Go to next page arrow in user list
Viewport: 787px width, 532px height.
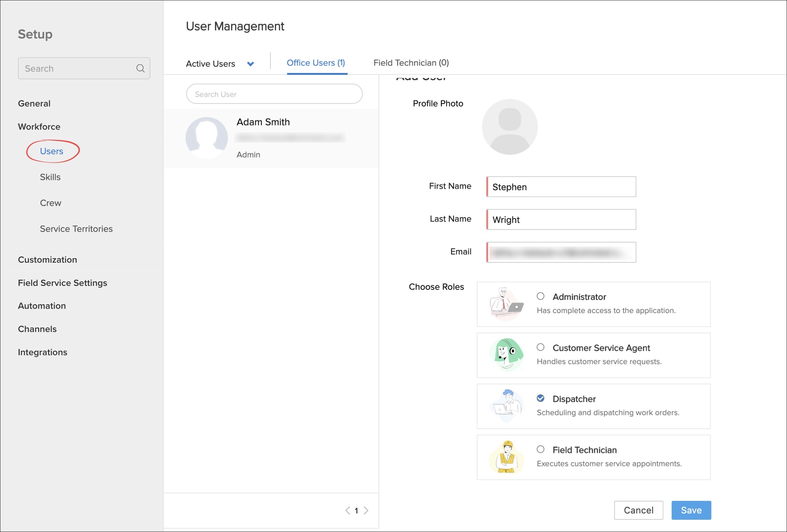(366, 510)
